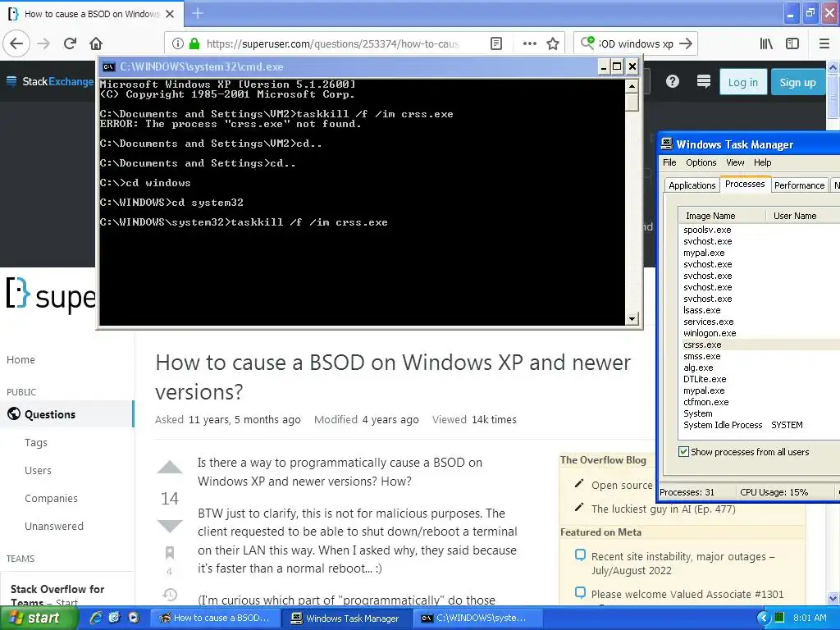Expand hidden tray icons chevron
Screen dimensions: 840x630
764,619
